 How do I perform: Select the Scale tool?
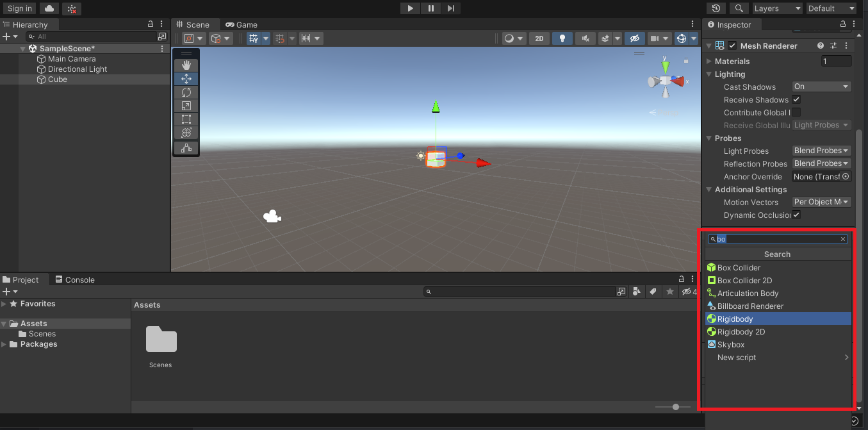tap(186, 105)
